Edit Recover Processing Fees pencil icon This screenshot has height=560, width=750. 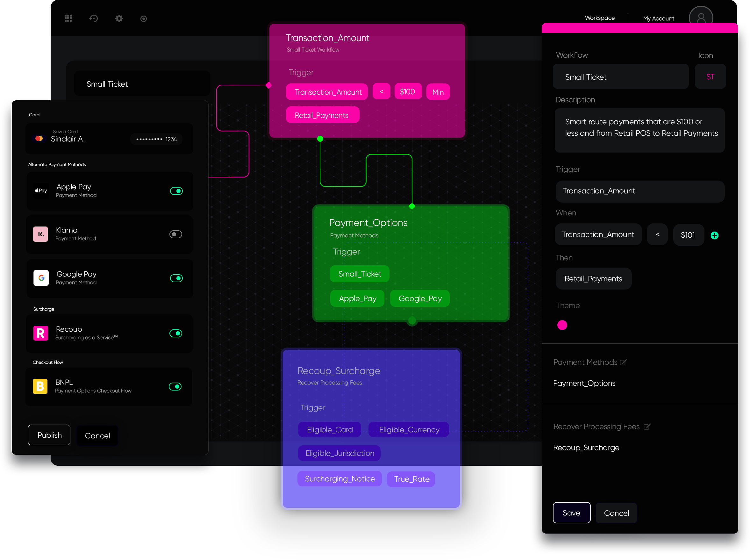click(x=646, y=427)
